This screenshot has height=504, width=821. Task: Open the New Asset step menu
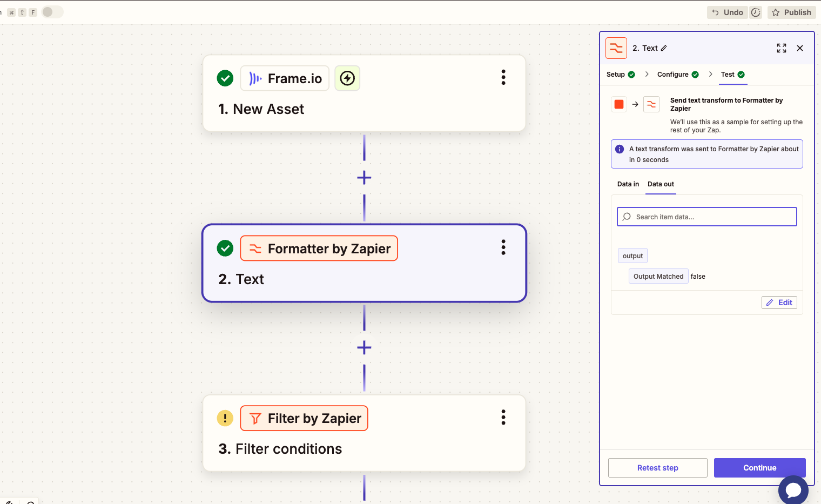pyautogui.click(x=503, y=77)
